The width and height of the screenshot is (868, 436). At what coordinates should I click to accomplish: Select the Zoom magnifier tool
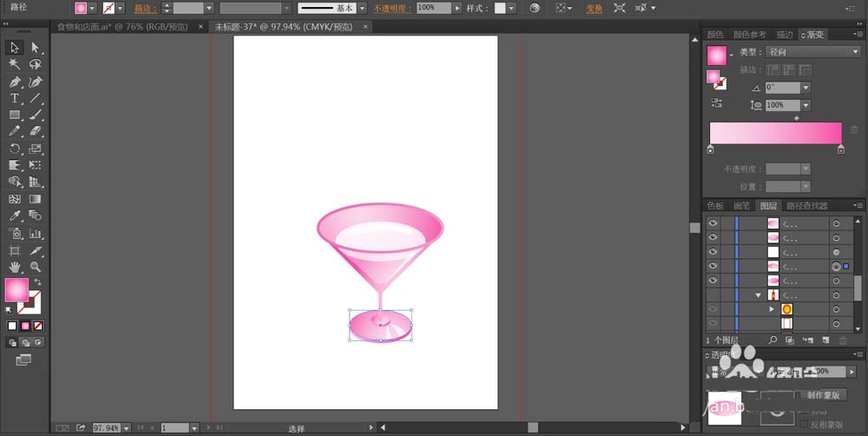tap(36, 267)
